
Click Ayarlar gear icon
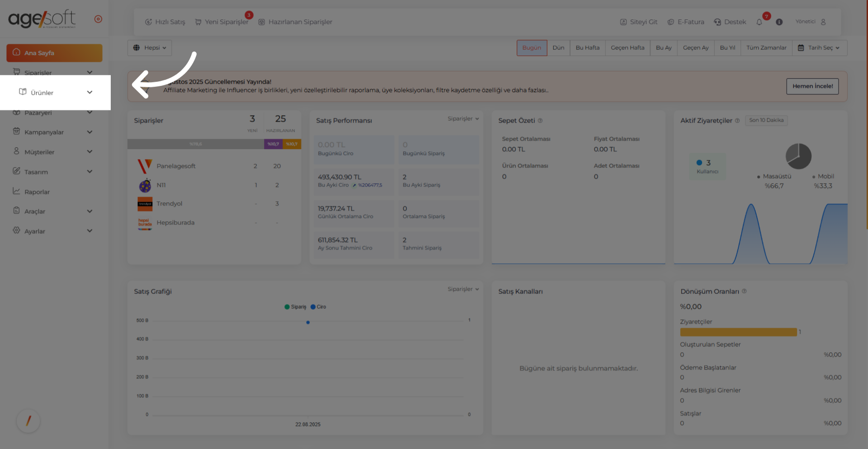pyautogui.click(x=16, y=230)
